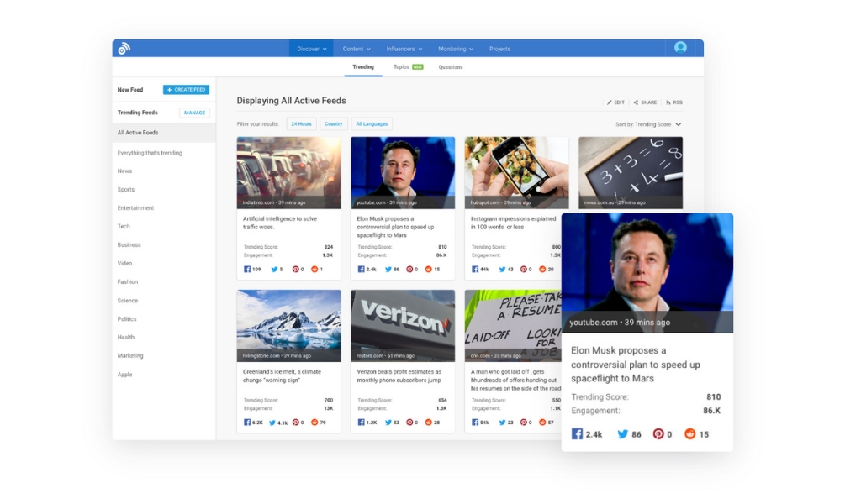
Task: Click Reddit icon in enlarged Elon Musk card
Action: click(689, 433)
